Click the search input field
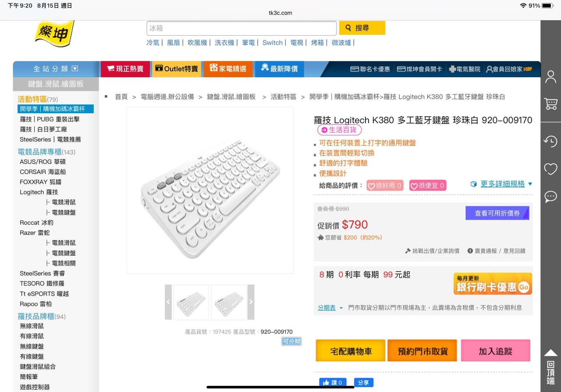This screenshot has height=392, width=561. click(241, 28)
